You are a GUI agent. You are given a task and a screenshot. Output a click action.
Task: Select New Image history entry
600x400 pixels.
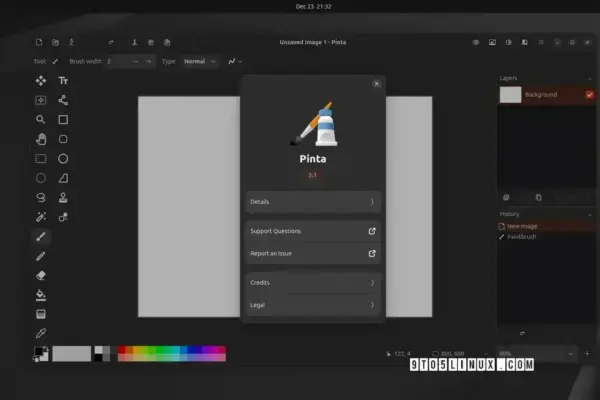pyautogui.click(x=547, y=226)
